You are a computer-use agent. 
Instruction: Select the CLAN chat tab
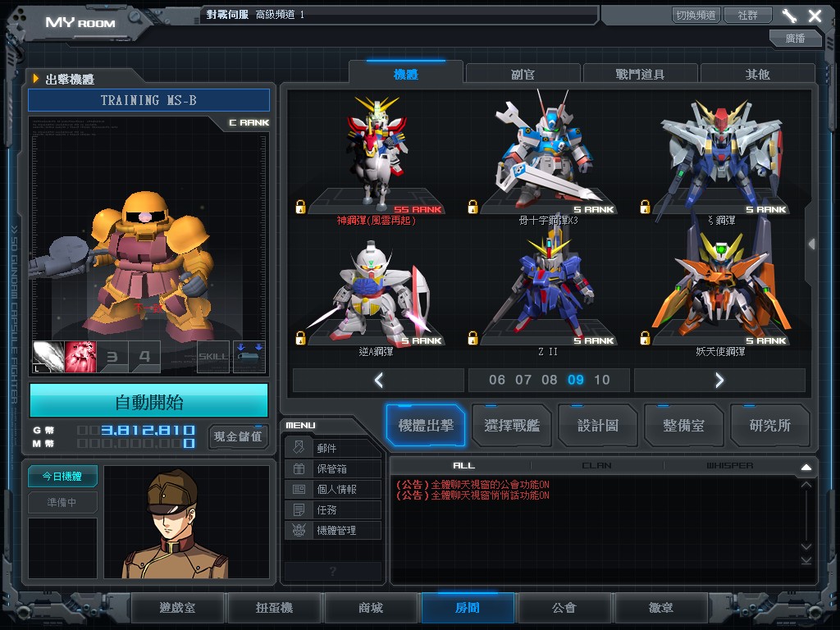(x=597, y=466)
